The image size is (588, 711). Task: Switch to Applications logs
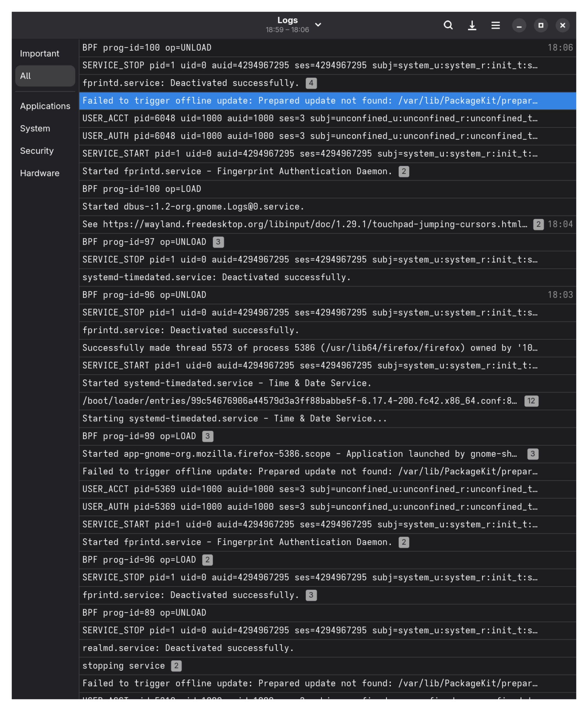click(45, 106)
